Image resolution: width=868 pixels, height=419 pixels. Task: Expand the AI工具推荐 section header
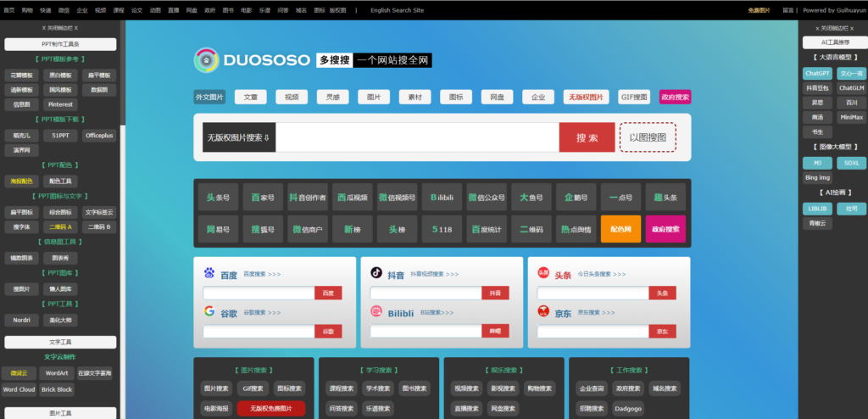[835, 42]
